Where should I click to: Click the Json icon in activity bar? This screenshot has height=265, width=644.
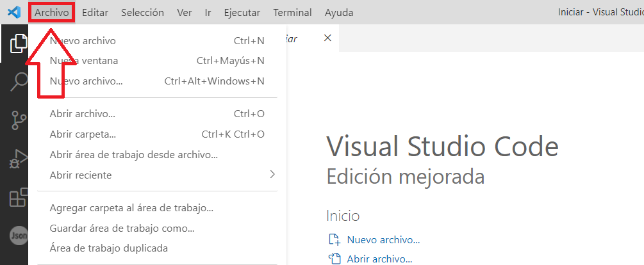pyautogui.click(x=18, y=236)
